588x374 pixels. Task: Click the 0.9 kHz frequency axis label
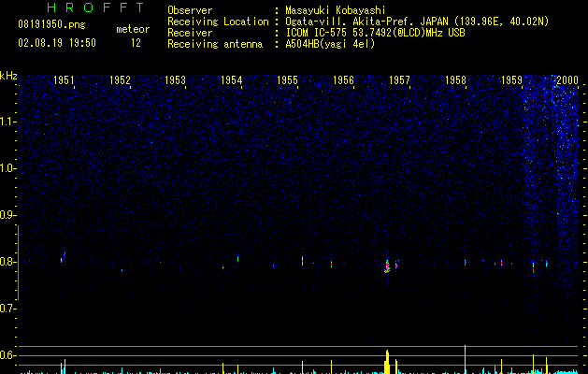pos(7,215)
